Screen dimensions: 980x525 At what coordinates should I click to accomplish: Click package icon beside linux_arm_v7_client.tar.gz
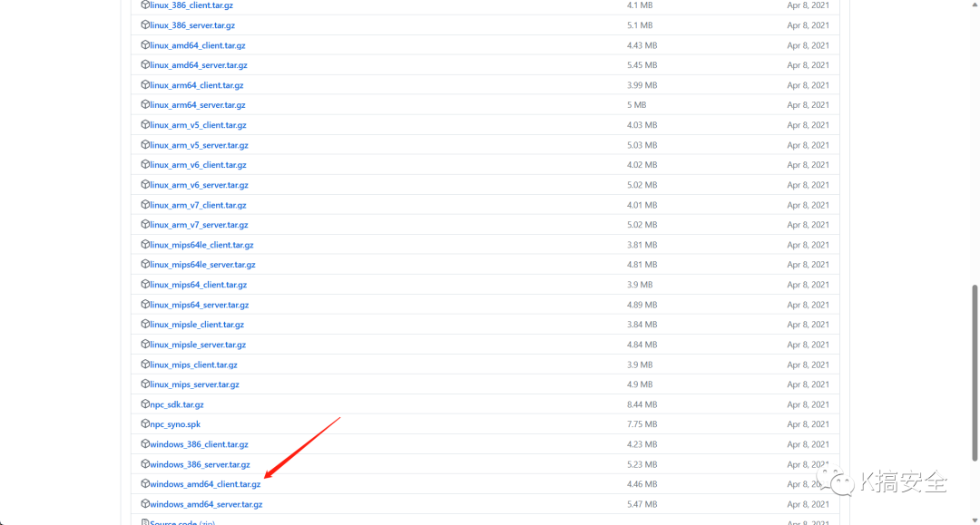[x=145, y=205]
